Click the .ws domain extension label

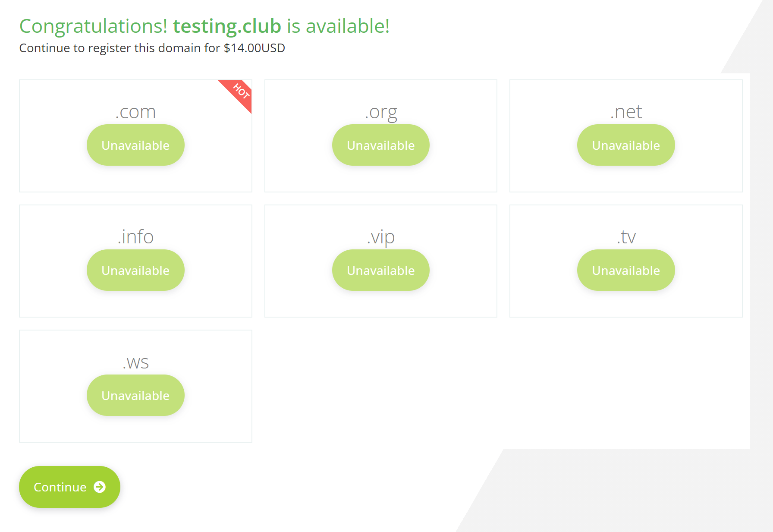coord(135,363)
